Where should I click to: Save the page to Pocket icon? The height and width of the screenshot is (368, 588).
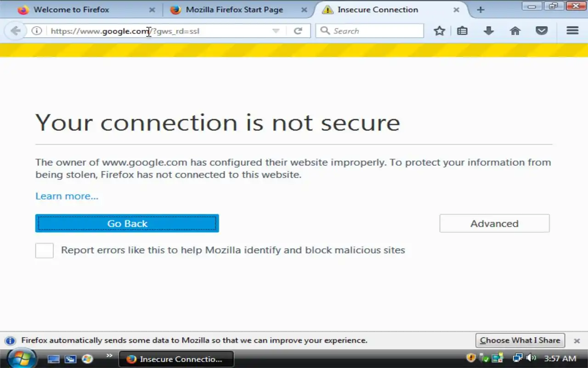tap(542, 31)
